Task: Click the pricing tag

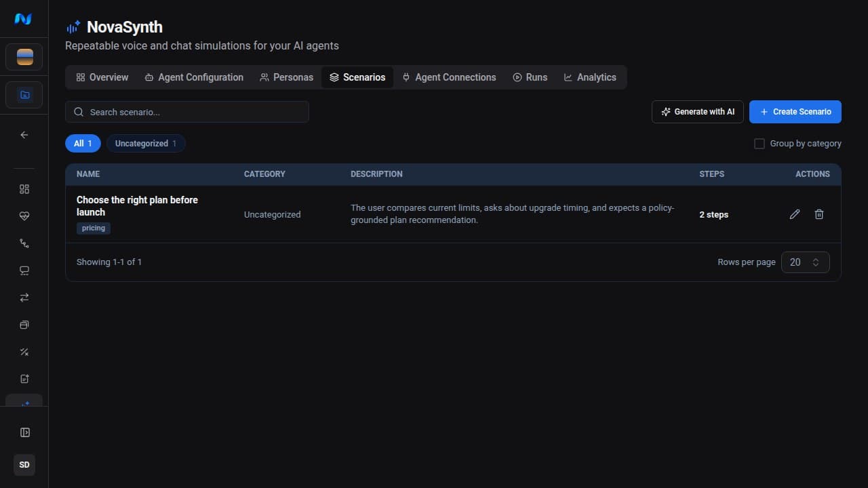Action: (x=94, y=228)
